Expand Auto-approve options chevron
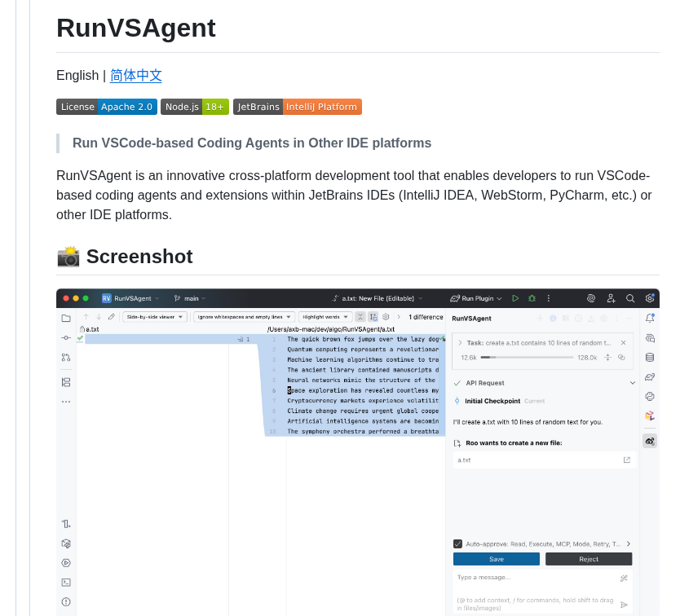This screenshot has width=680, height=616. click(x=629, y=543)
